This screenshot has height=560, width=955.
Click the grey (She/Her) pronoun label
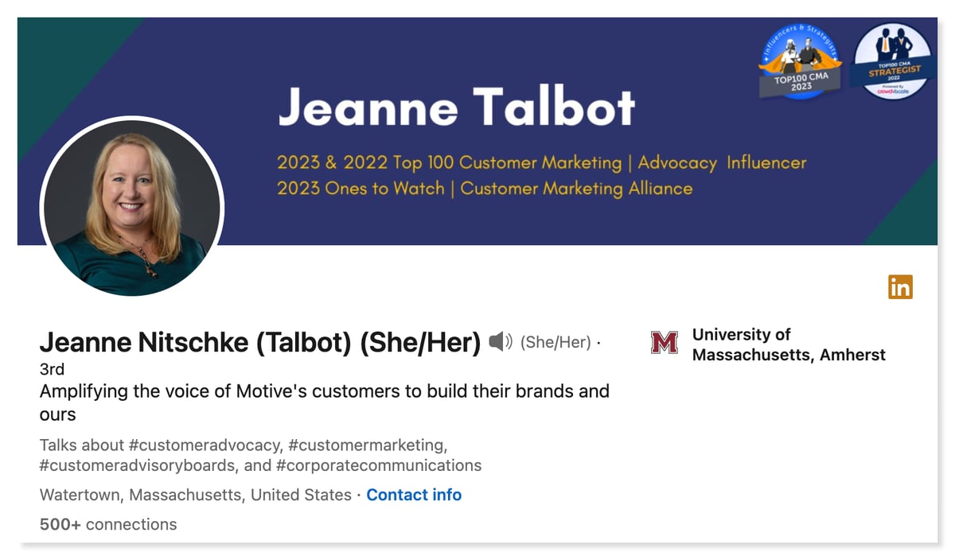[555, 343]
